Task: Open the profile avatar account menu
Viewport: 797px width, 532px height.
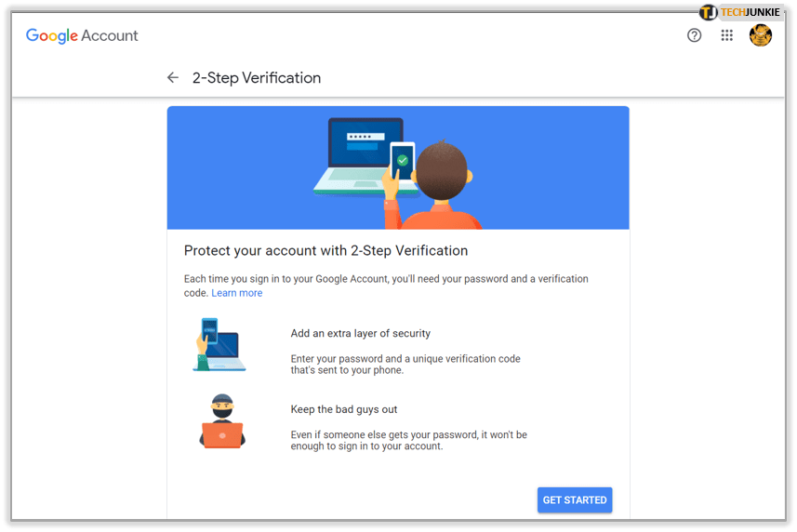Action: click(x=761, y=36)
